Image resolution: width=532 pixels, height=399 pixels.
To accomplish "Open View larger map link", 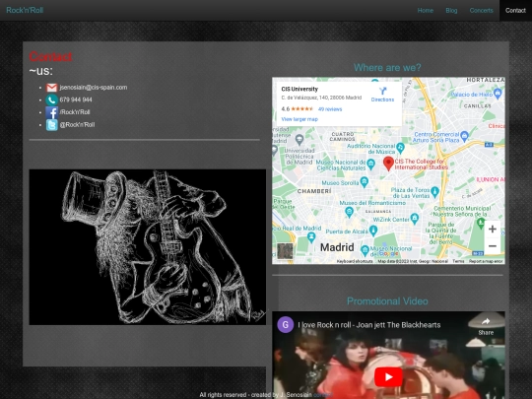I will tap(299, 119).
